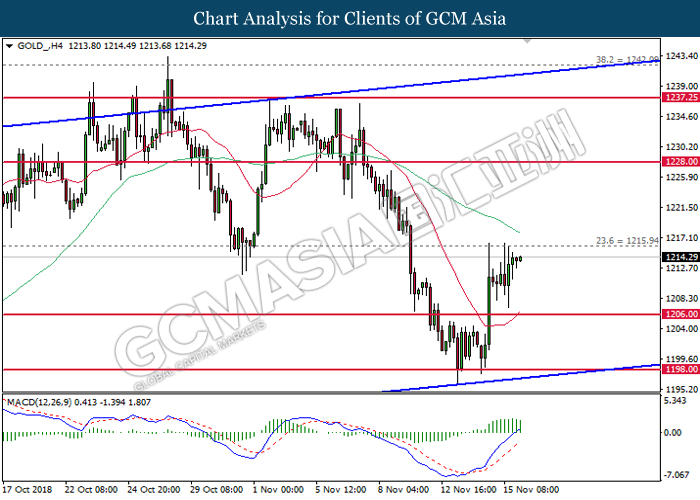The image size is (700, 500).
Task: Click the red 1206.00 price label
Action: pyautogui.click(x=681, y=314)
